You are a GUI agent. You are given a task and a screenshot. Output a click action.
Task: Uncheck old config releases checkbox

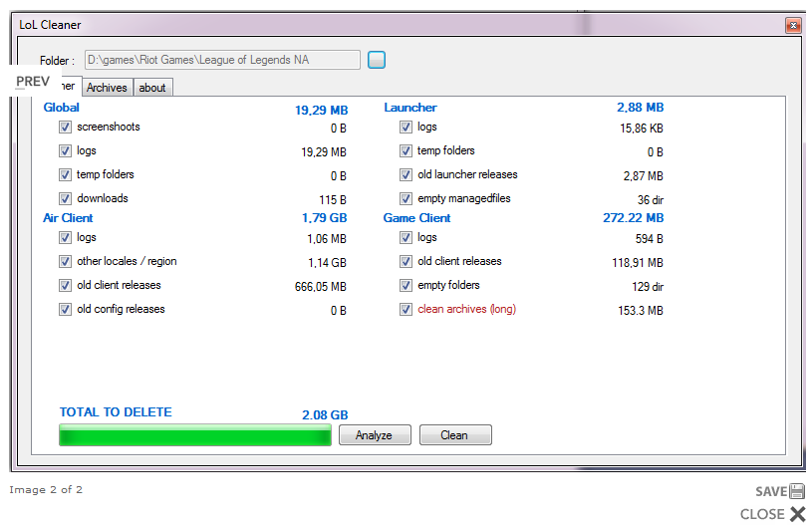point(65,310)
